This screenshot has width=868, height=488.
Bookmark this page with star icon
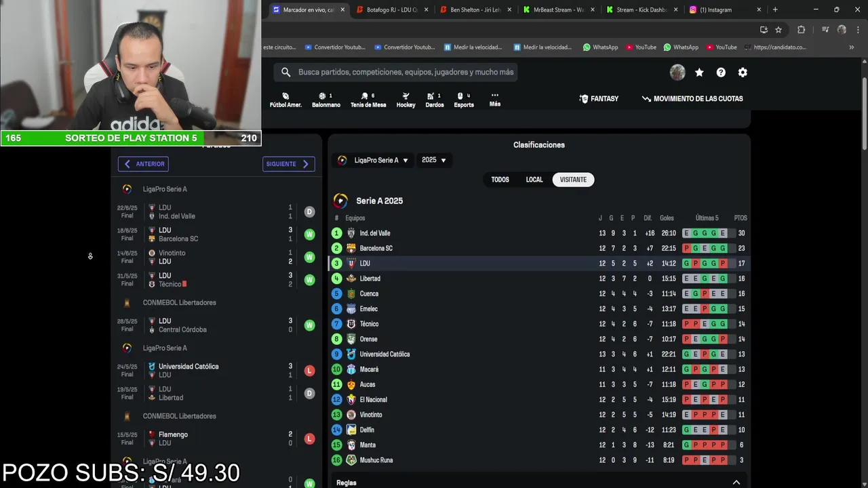pos(778,30)
